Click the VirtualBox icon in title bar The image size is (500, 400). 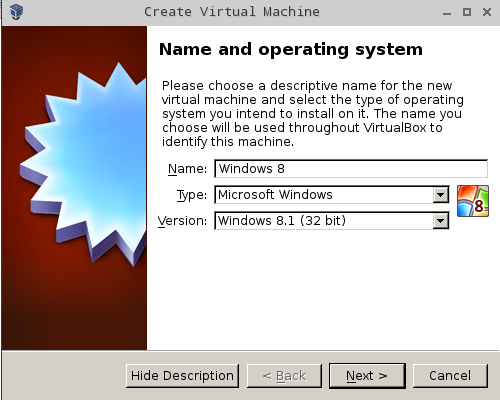(16, 12)
